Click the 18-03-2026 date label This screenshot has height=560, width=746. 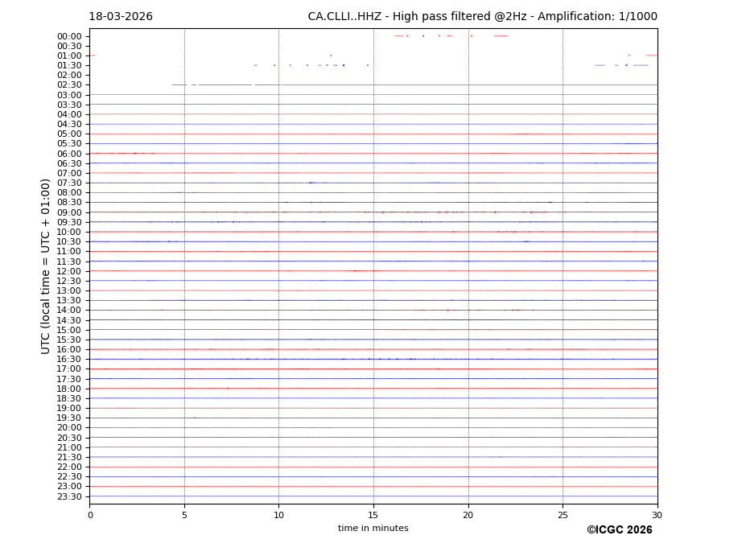[x=121, y=17]
